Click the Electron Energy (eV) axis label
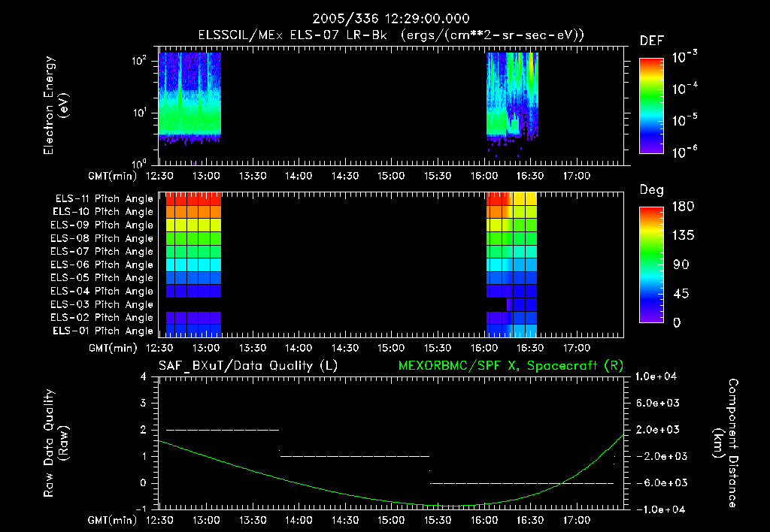This screenshot has height=532, width=770. [56, 105]
